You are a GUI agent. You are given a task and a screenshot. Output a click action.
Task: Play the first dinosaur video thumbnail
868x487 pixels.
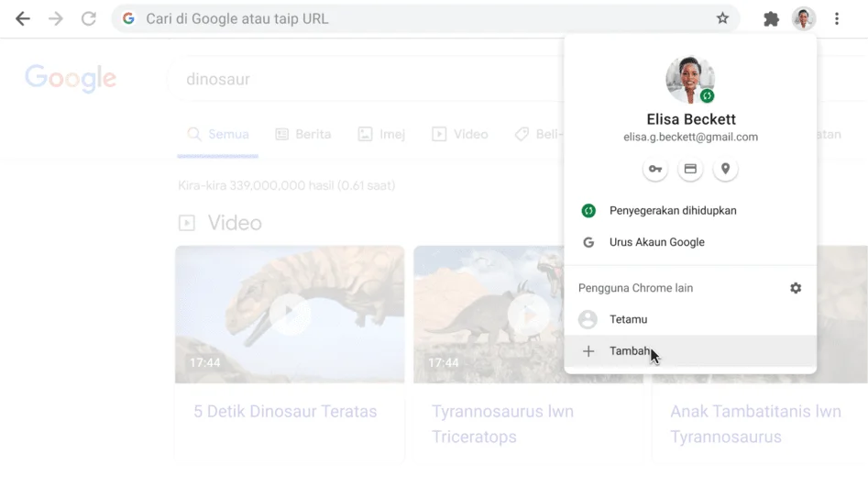click(x=290, y=314)
